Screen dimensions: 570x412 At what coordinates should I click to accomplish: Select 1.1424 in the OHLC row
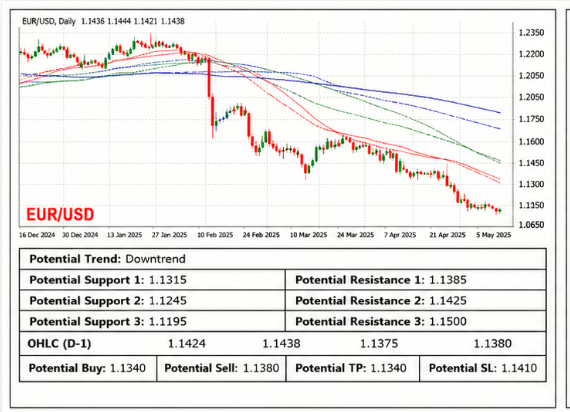[187, 344]
